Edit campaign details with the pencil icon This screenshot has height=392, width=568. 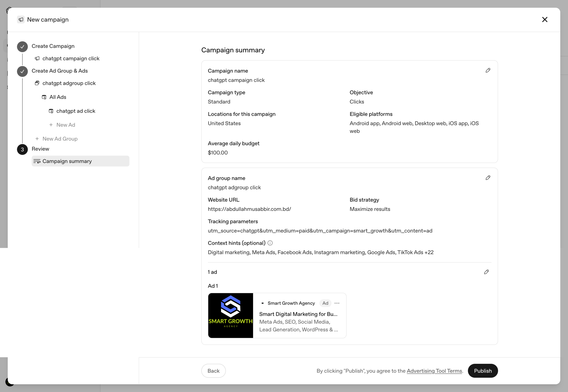[488, 71]
